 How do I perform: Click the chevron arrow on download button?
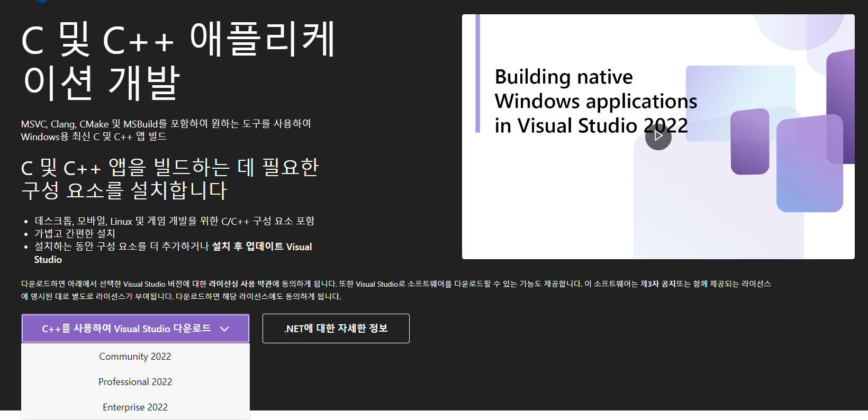224,329
